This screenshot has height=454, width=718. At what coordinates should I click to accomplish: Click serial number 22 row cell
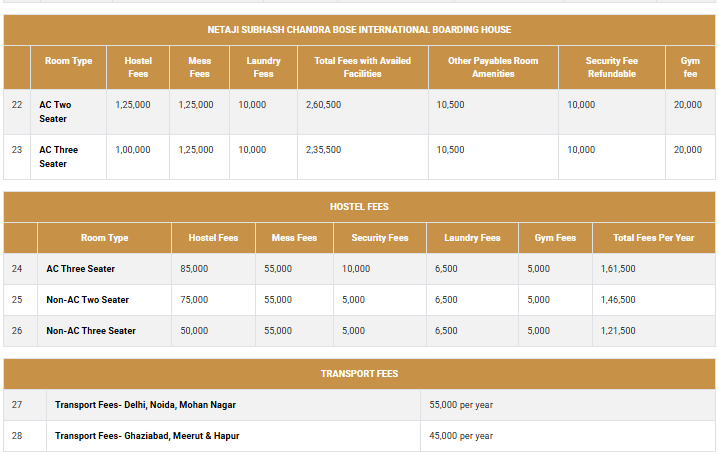pos(17,104)
